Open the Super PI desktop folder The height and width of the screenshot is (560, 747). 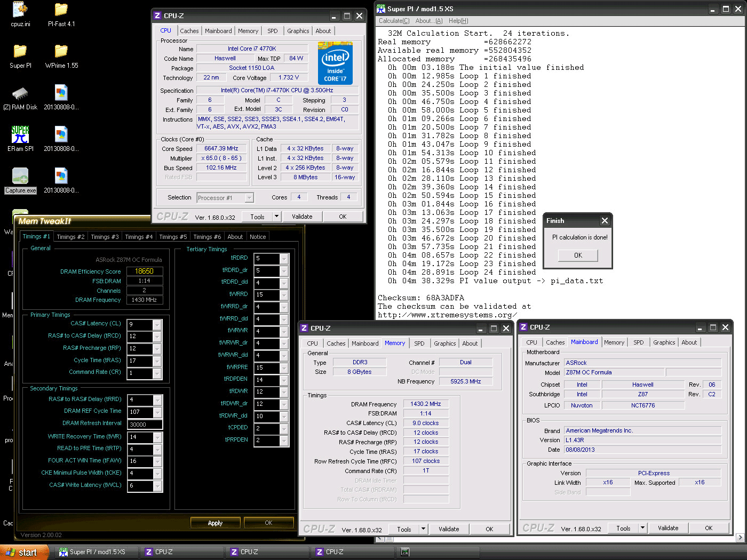pos(20,51)
